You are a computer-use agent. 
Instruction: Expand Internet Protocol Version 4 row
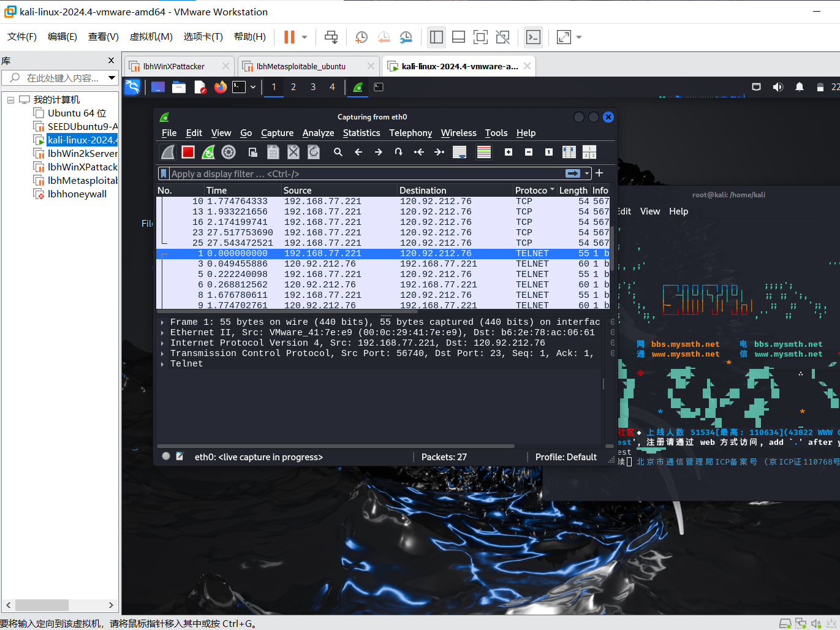162,343
